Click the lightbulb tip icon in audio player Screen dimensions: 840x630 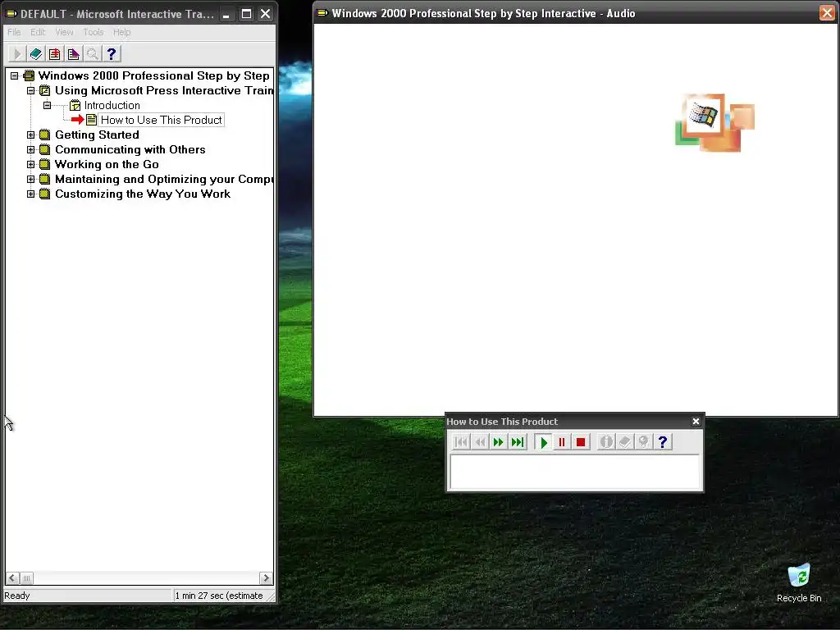point(643,442)
